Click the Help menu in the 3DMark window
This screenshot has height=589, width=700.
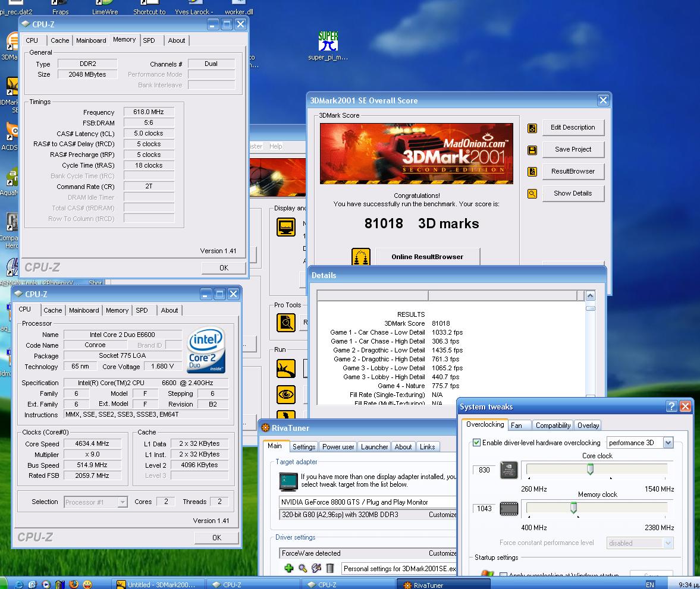pos(275,146)
